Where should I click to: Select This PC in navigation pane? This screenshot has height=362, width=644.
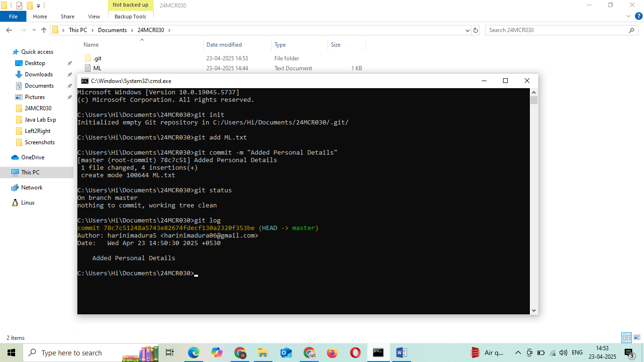(x=30, y=173)
